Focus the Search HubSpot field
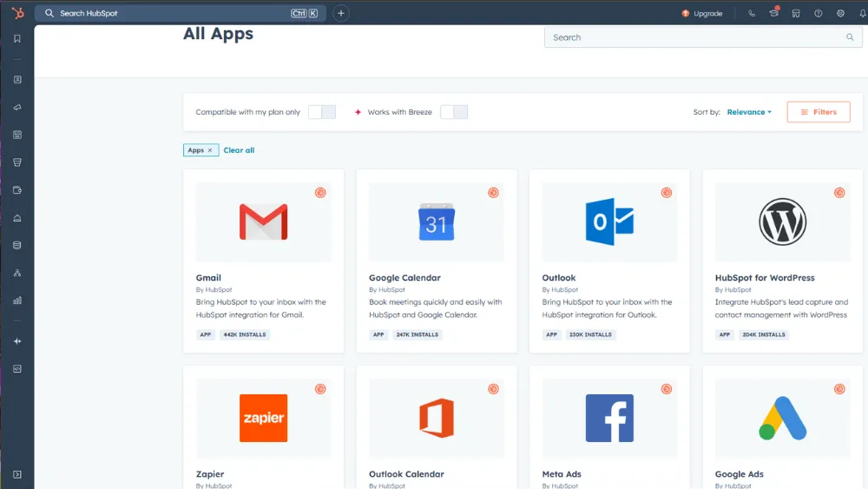The image size is (868, 489). click(x=180, y=13)
